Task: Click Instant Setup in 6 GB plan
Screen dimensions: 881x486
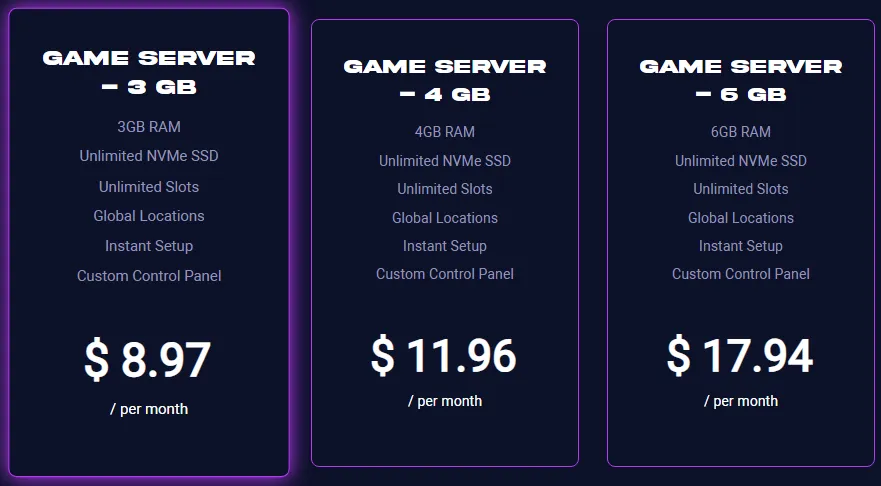Action: [x=741, y=246]
